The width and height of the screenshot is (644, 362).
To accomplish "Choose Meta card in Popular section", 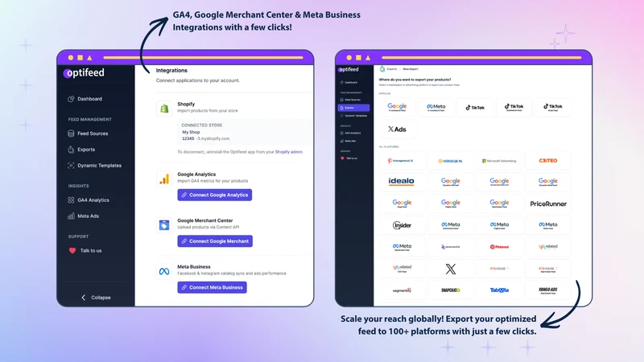I will point(436,107).
